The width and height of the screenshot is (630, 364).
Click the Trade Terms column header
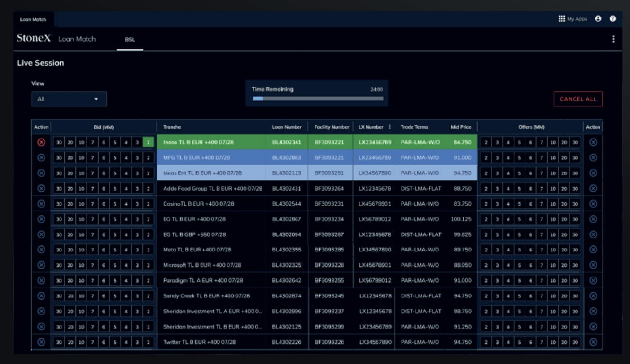pyautogui.click(x=414, y=127)
